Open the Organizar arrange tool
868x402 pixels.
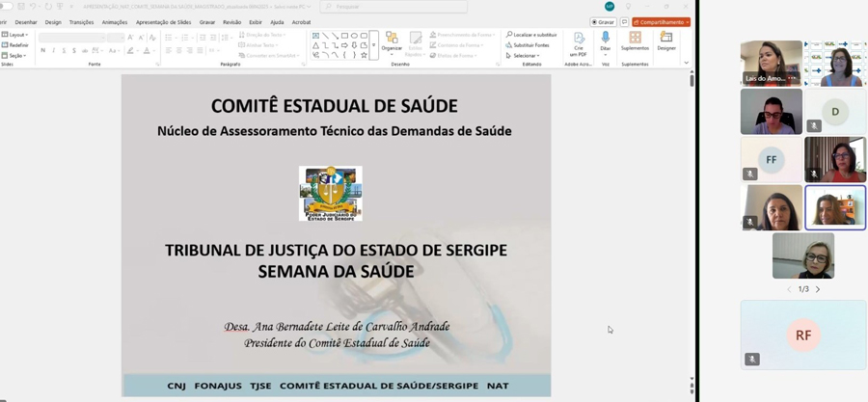(x=392, y=41)
